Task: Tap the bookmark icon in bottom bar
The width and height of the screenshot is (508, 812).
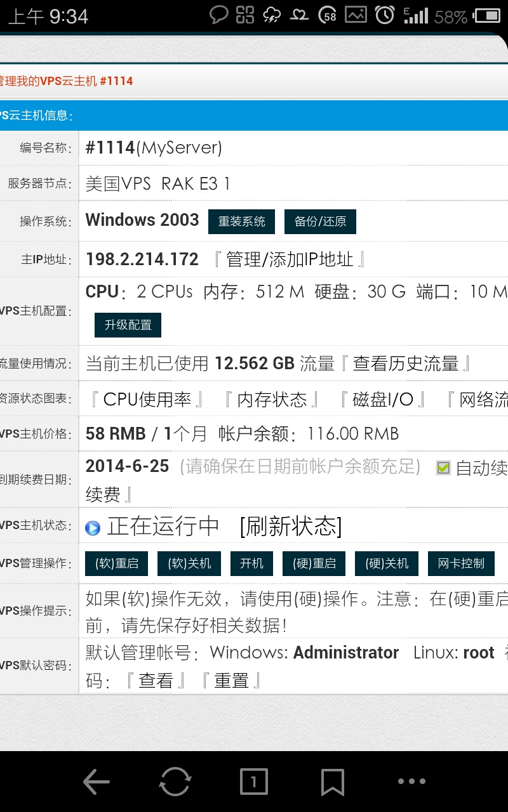Action: (332, 782)
